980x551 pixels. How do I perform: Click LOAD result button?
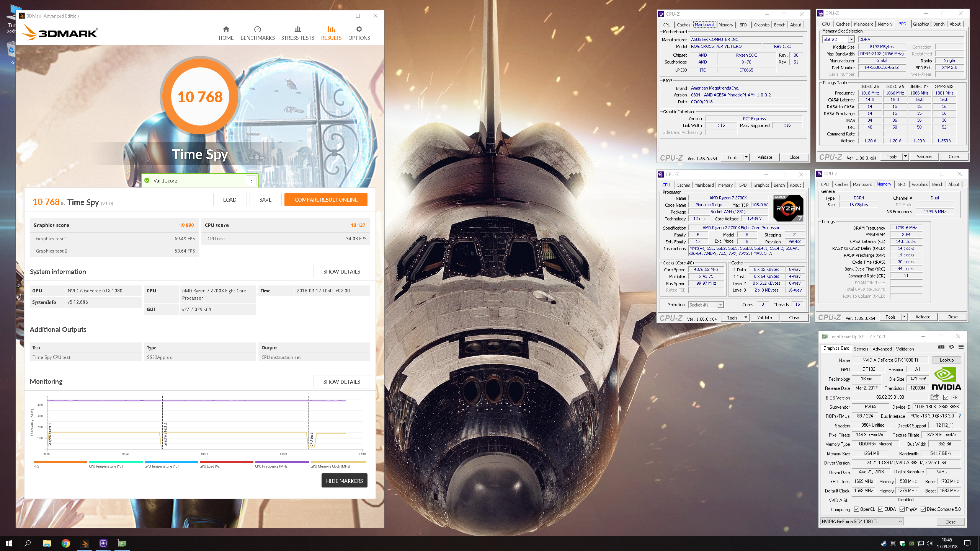230,200
